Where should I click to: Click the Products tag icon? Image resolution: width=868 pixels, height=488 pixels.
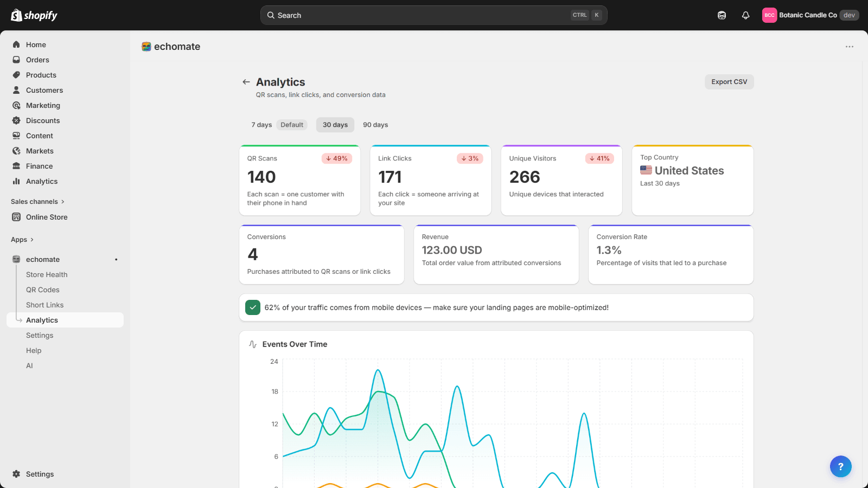[16, 75]
